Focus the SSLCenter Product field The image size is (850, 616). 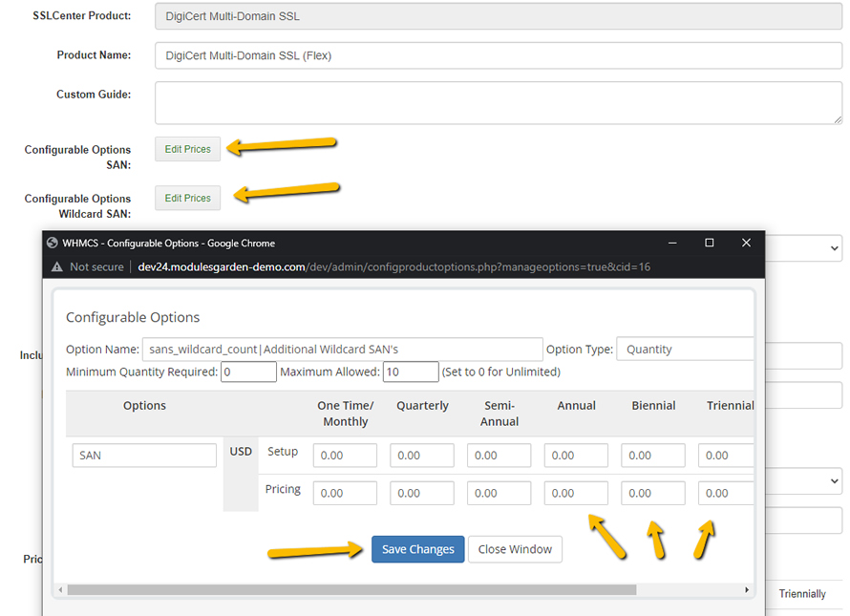pos(499,16)
